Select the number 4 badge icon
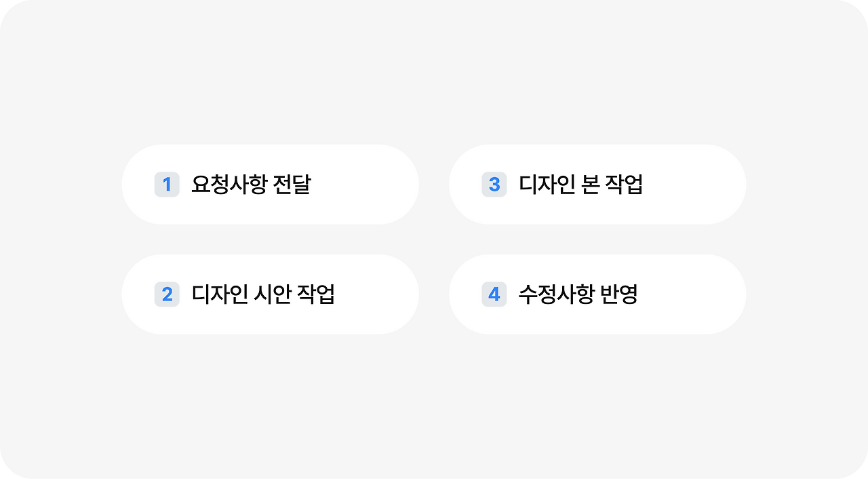 click(x=494, y=294)
